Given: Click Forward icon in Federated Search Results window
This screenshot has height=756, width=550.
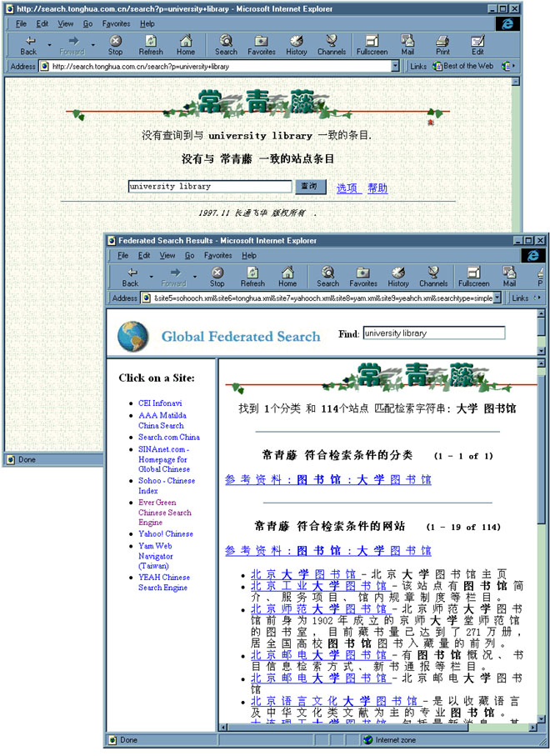Looking at the screenshot, I should (x=174, y=277).
